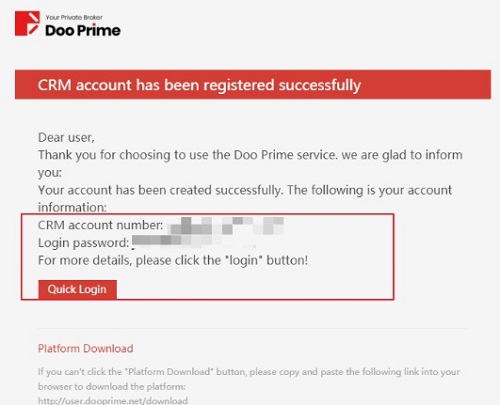Click the red Doo Prime logo icon
Screen dimensions: 500x405
(x=27, y=23)
